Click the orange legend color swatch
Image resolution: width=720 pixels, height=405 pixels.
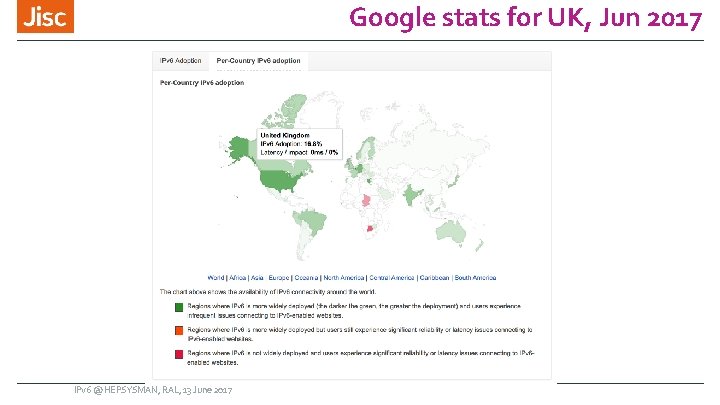click(180, 331)
